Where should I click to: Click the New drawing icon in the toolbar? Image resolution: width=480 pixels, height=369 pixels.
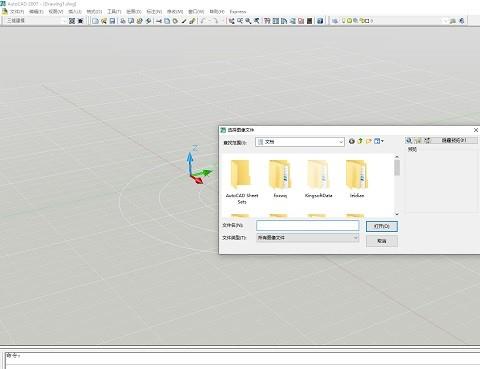pos(96,21)
